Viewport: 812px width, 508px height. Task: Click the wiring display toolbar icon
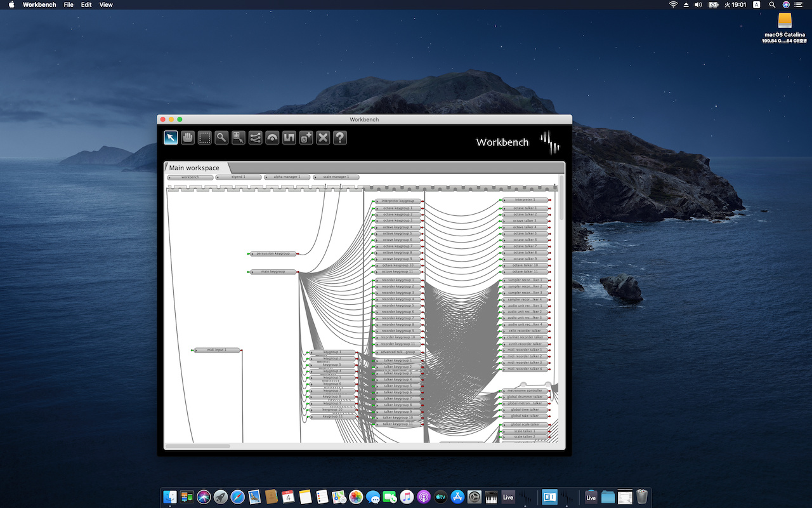coord(255,137)
